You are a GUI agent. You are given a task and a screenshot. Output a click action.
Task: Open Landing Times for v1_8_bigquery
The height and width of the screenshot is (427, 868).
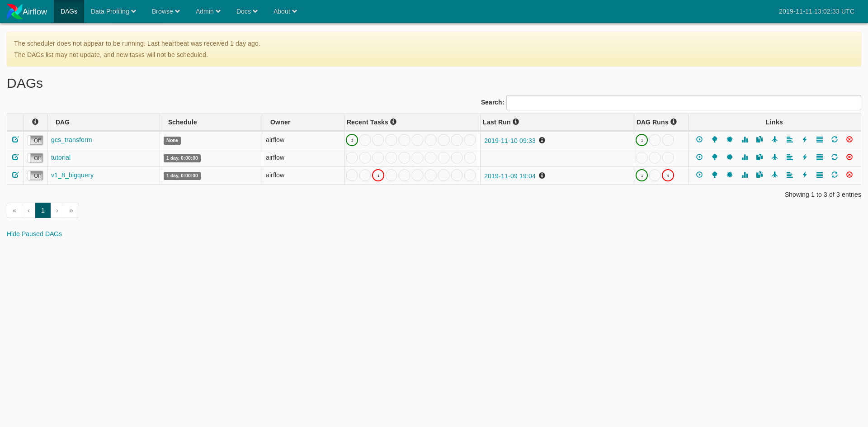pyautogui.click(x=775, y=175)
